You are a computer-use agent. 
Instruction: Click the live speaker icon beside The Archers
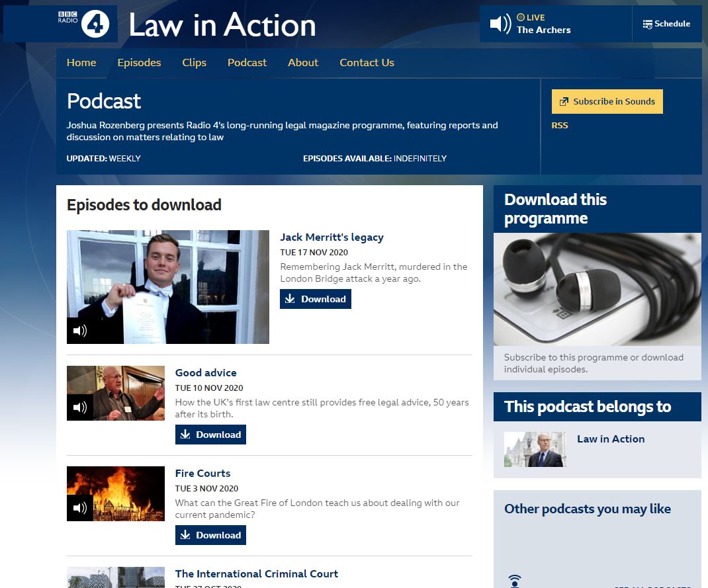point(501,23)
